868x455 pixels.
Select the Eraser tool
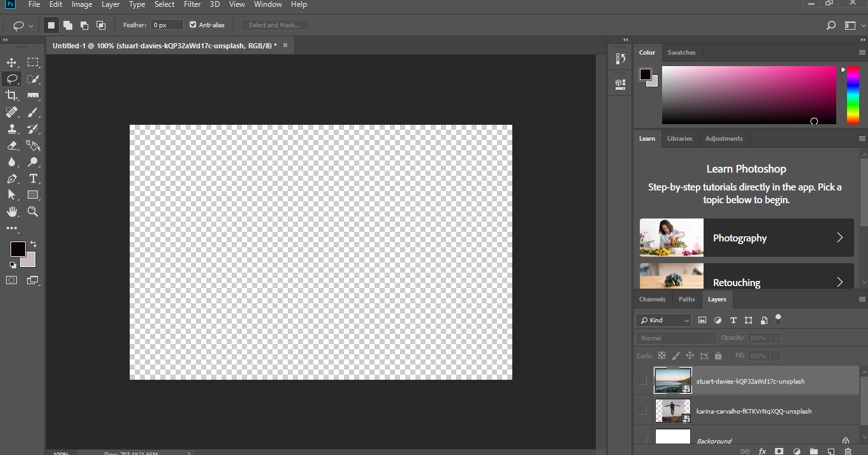click(12, 146)
